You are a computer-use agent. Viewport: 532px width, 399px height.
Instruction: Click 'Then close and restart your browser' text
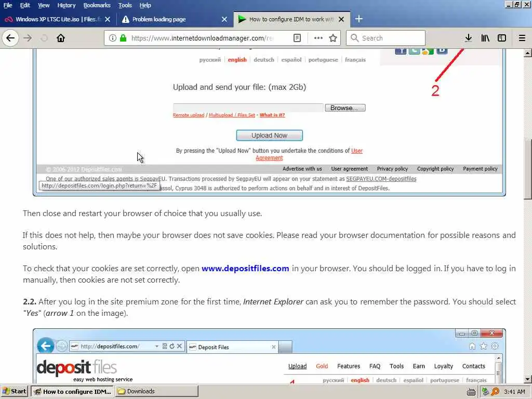tap(142, 214)
